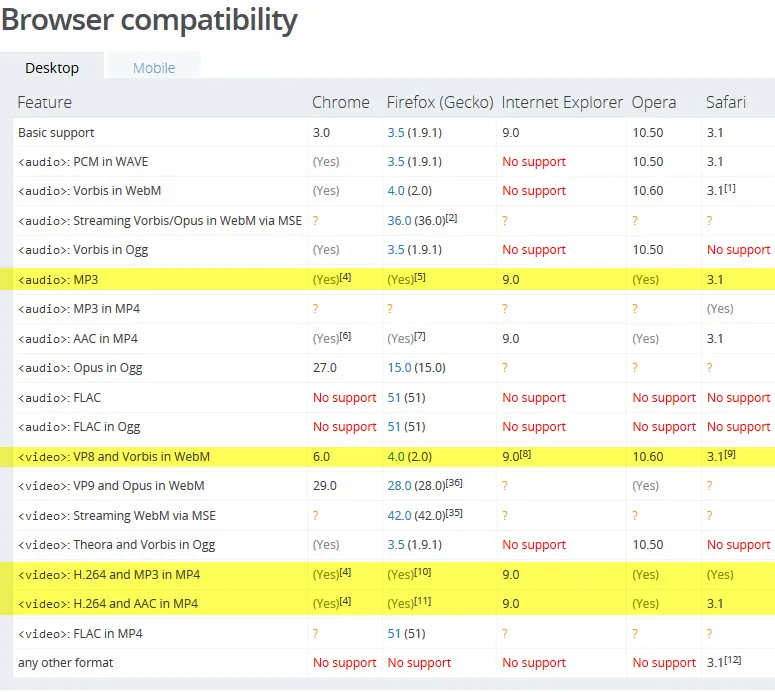The height and width of the screenshot is (692, 775).
Task: Open Firefox 3.5 link in PCM in WAVE row
Action: click(x=396, y=162)
